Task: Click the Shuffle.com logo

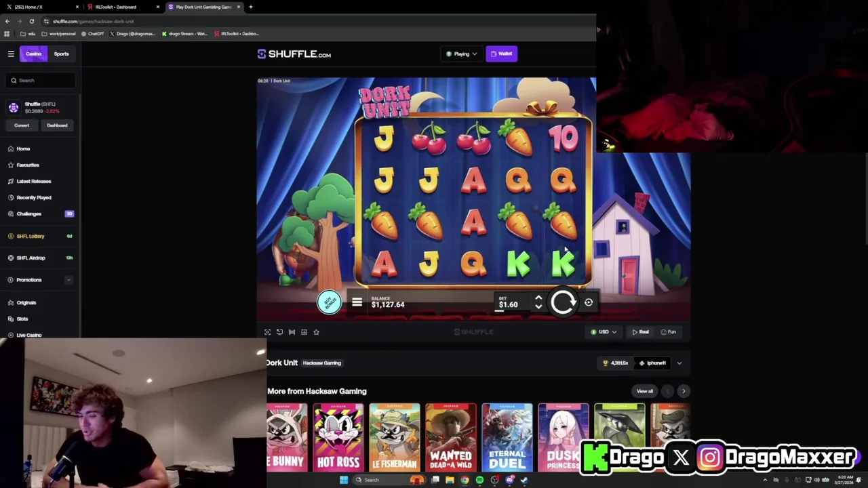Action: 294,54
